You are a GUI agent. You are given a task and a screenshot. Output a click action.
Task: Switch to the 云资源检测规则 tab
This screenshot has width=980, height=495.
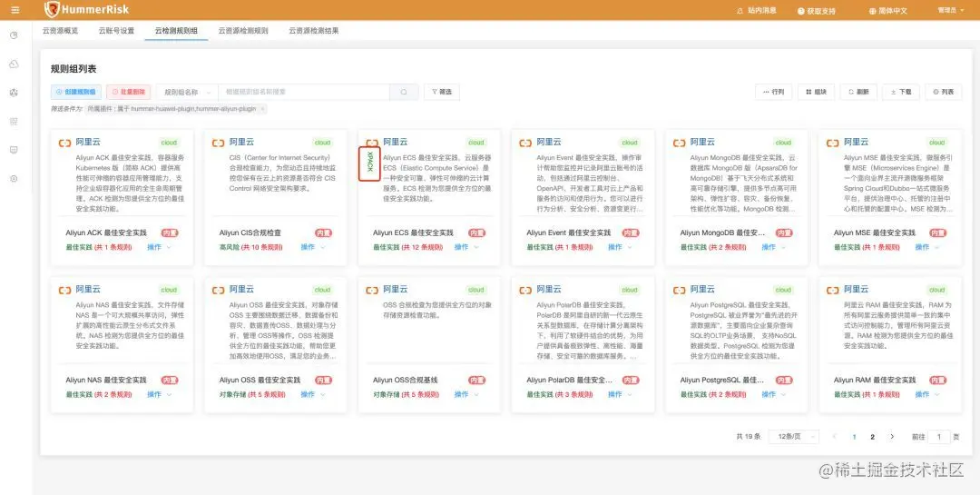(x=243, y=30)
